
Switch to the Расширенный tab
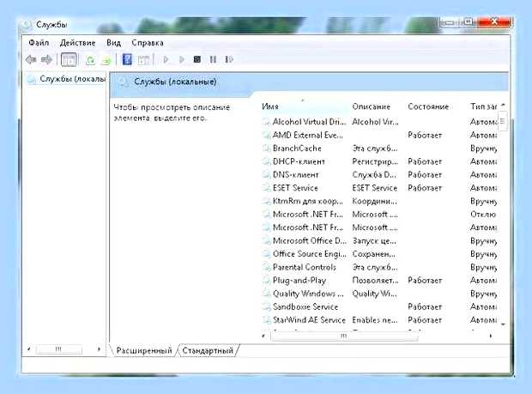[x=144, y=350]
